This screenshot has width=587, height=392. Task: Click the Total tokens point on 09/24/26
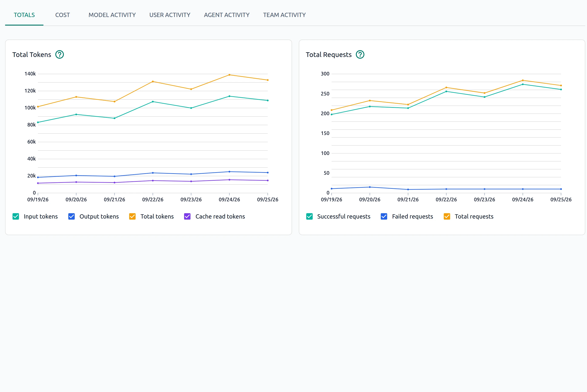tap(229, 75)
